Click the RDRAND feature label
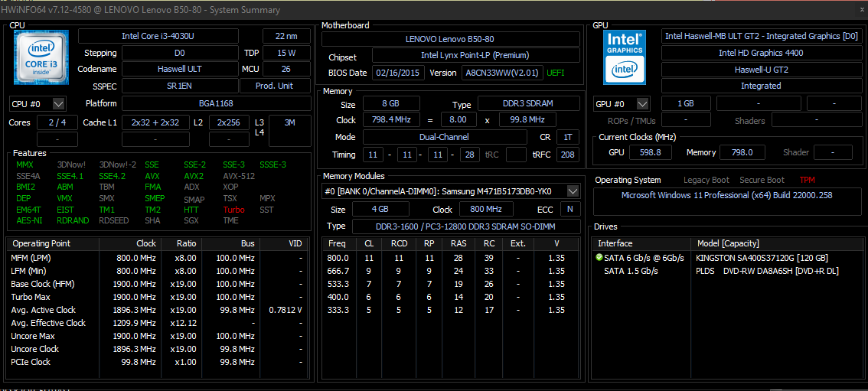The image size is (868, 391). (x=73, y=220)
